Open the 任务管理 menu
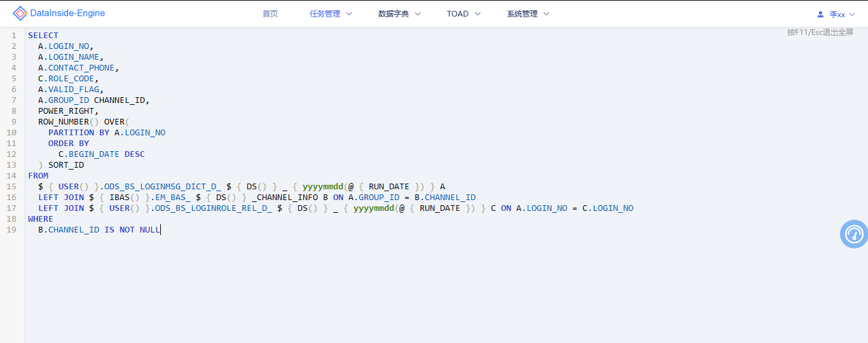The height and width of the screenshot is (343, 868). (325, 14)
